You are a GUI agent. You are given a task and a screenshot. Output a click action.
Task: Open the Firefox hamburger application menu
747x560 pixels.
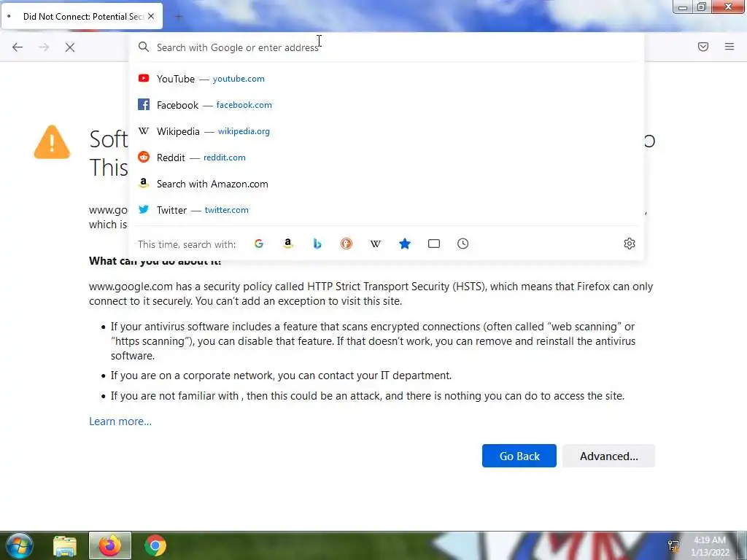pos(729,47)
